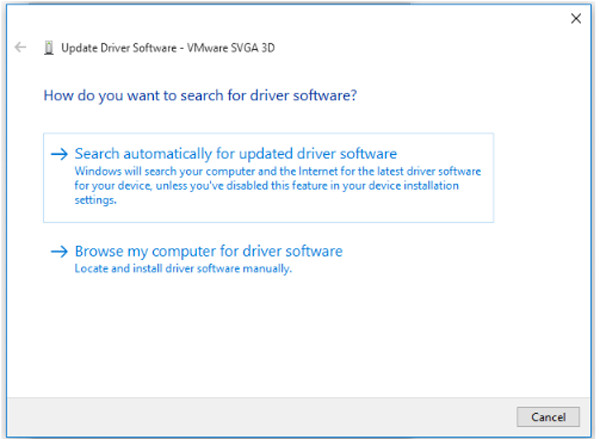Click the 'How do you want to search' heading
This screenshot has width=600, height=439.
201,97
